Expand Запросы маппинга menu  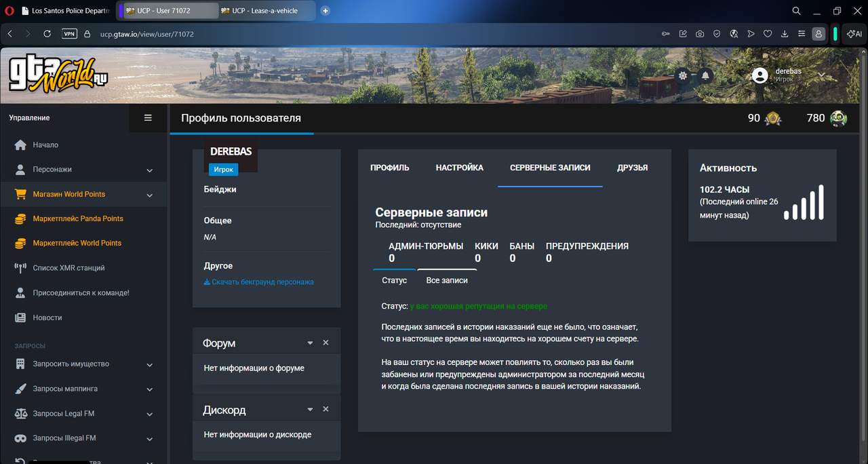[84, 389]
